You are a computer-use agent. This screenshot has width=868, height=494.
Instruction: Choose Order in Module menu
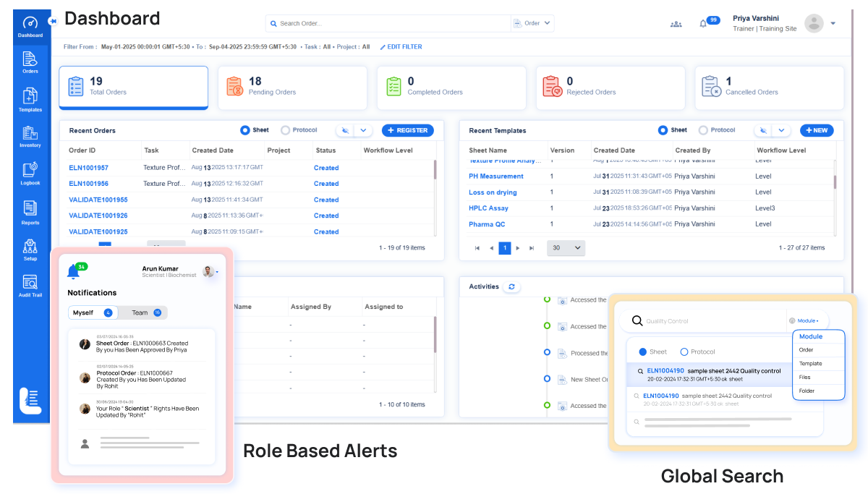[x=819, y=350]
